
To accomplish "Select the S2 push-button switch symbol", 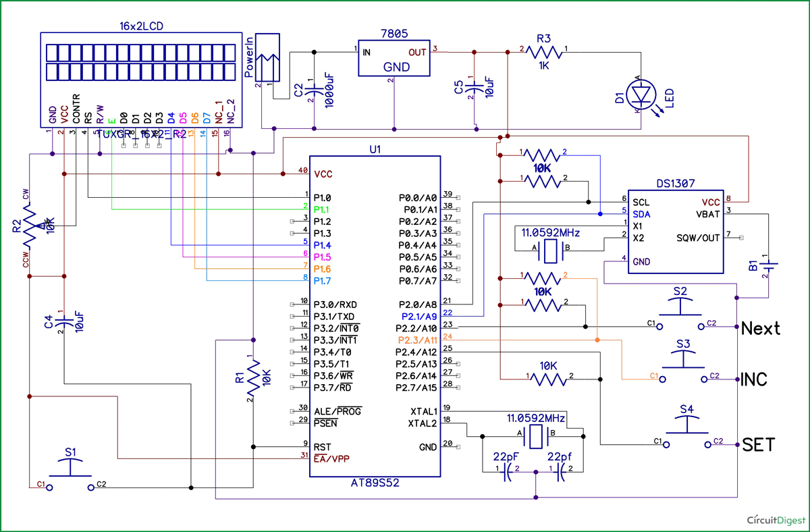I will (680, 313).
